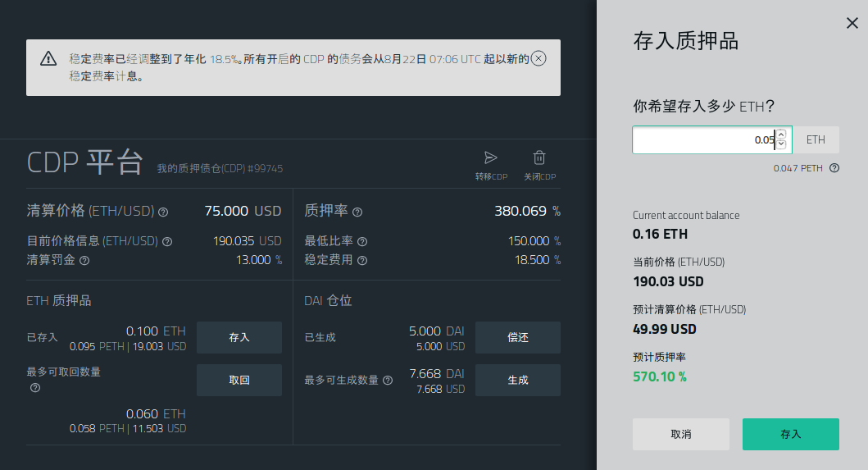The image size is (868, 470).
Task: Click the 75.000 USD liquidation price value
Action: 243,211
